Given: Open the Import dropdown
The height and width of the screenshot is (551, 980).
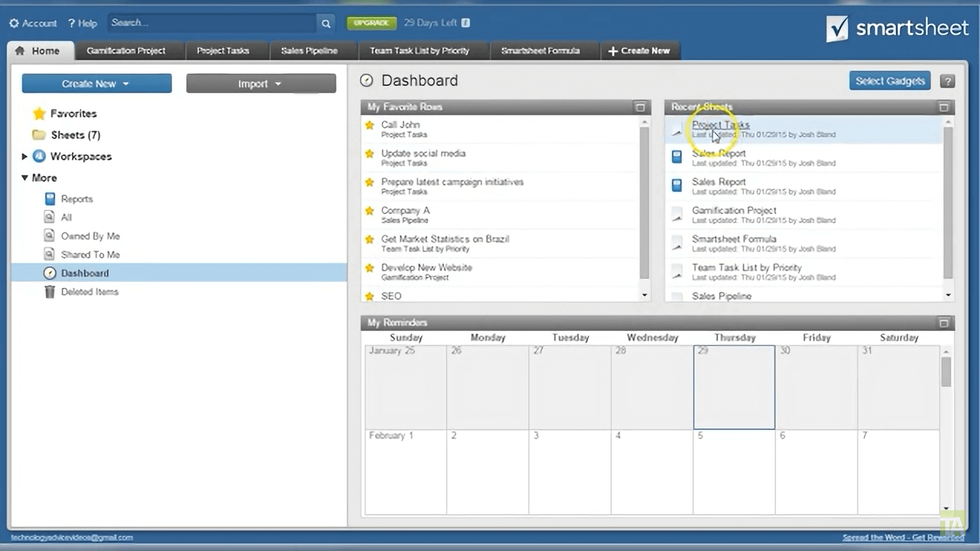Looking at the screenshot, I should coord(261,84).
